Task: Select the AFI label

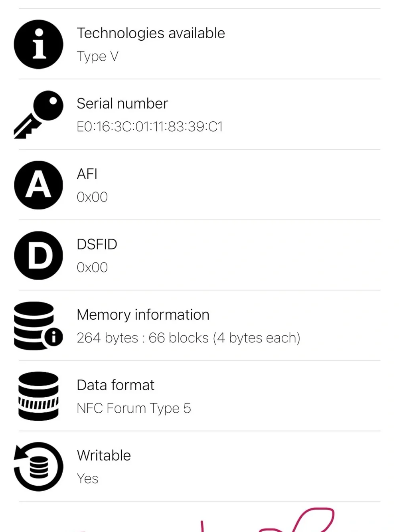Action: (87, 174)
